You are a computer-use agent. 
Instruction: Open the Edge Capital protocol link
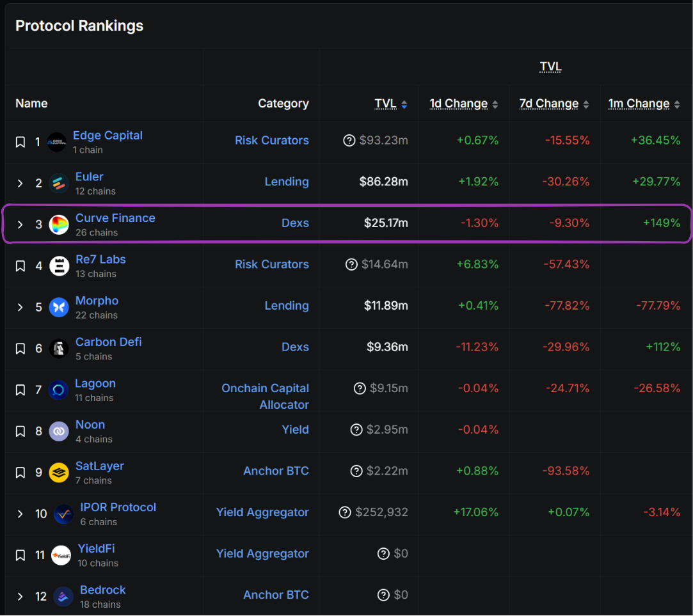[108, 135]
